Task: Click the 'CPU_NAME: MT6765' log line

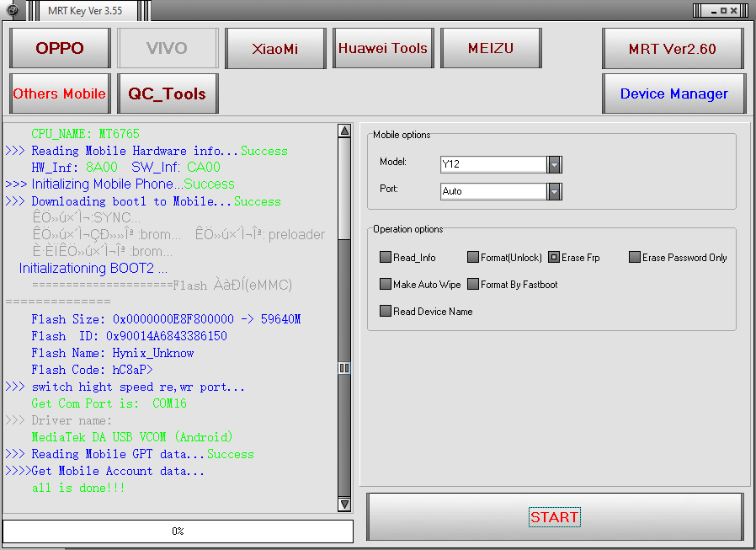Action: 85,134
